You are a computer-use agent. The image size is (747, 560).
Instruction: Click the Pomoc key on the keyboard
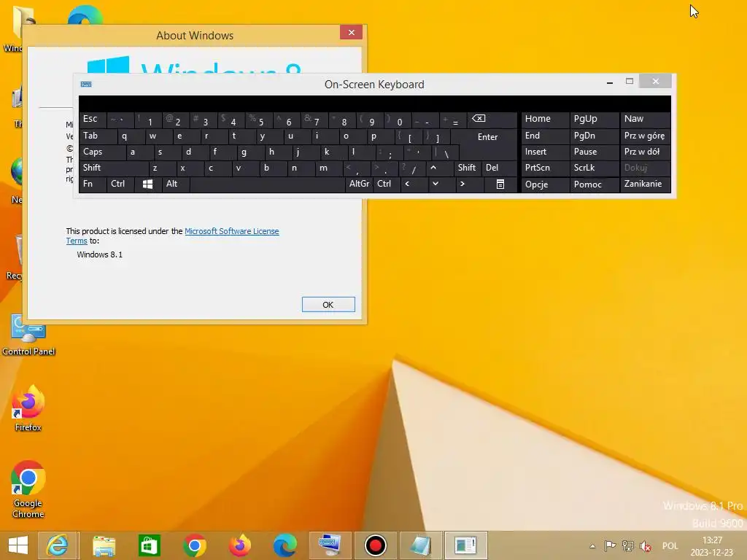(x=594, y=184)
